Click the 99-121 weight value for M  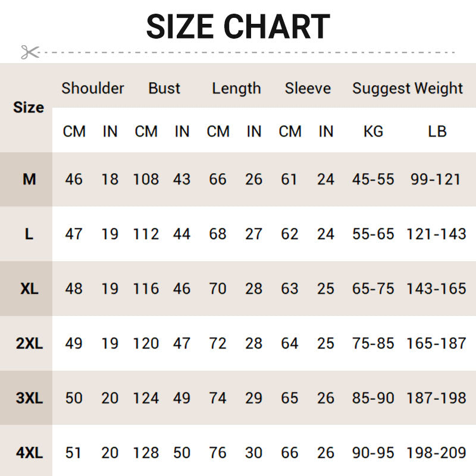pos(436,179)
